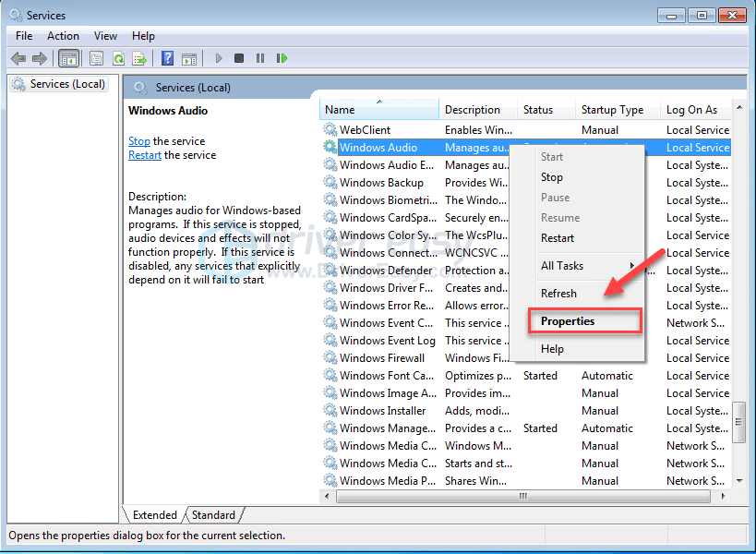Open the Action menu
This screenshot has height=554, width=756.
click(x=63, y=36)
